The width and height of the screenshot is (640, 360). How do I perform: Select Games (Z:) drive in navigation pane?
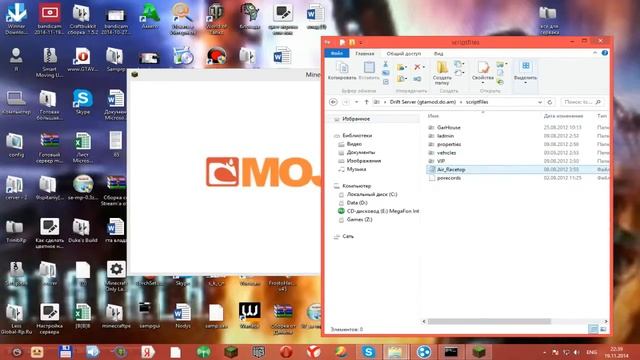pos(359,220)
